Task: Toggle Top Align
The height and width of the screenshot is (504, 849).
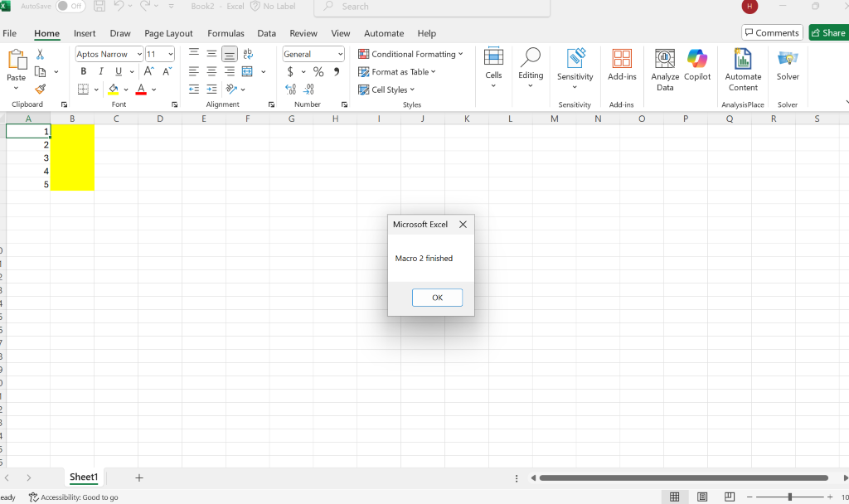Action: coord(194,53)
